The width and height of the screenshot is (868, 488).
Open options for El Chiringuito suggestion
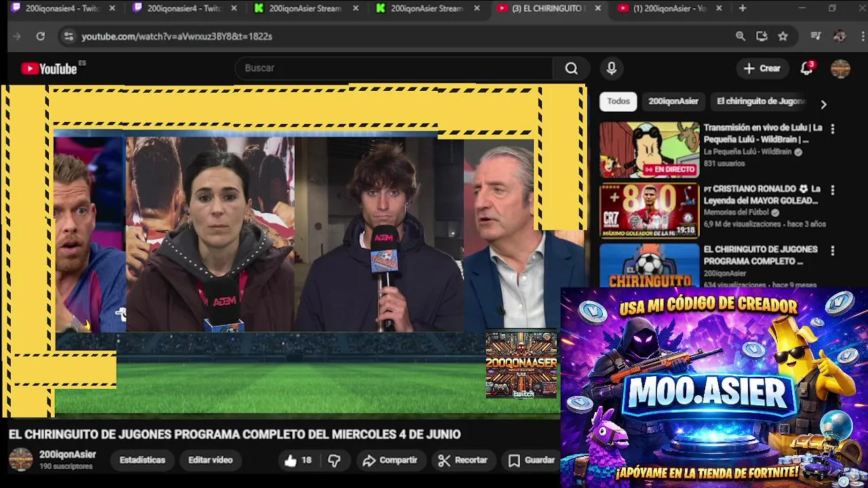pyautogui.click(x=833, y=251)
